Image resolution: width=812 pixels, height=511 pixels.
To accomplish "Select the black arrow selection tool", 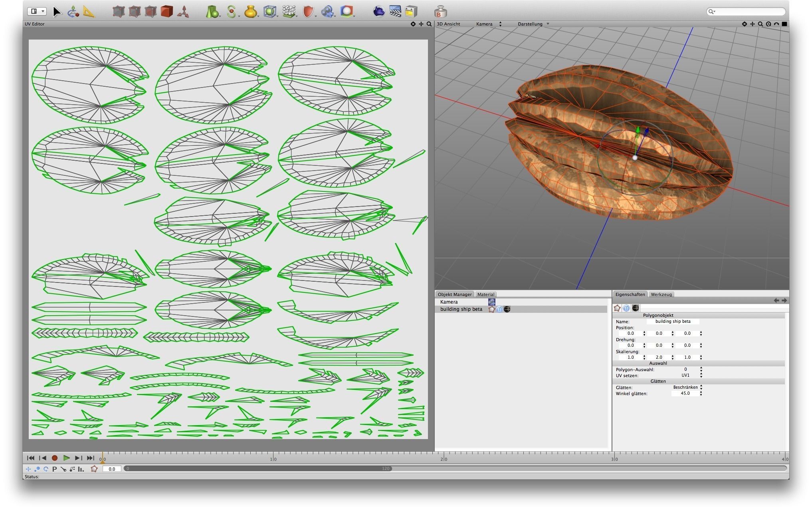I will tap(57, 12).
